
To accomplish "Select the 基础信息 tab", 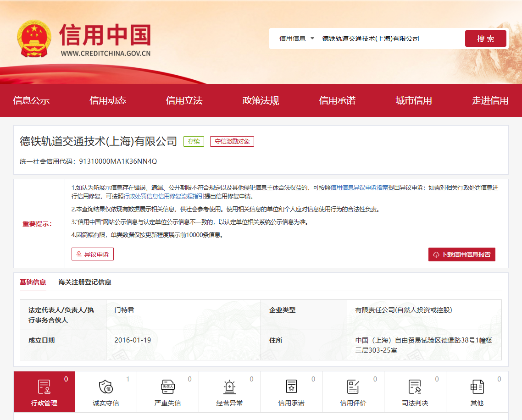I will 33,282.
